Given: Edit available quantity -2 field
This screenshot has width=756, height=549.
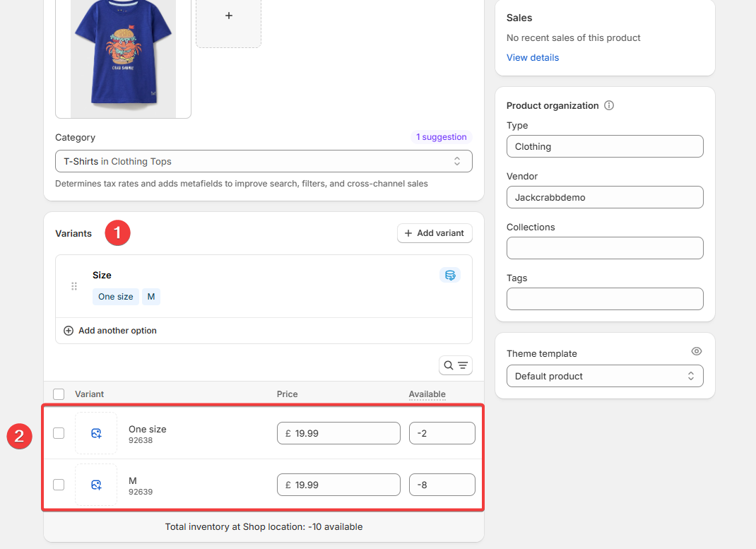Looking at the screenshot, I should 442,433.
